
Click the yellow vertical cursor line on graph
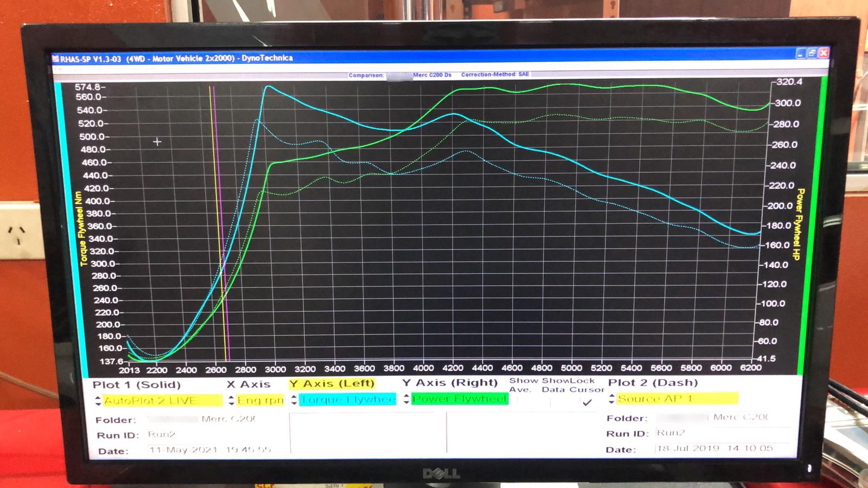(x=218, y=222)
